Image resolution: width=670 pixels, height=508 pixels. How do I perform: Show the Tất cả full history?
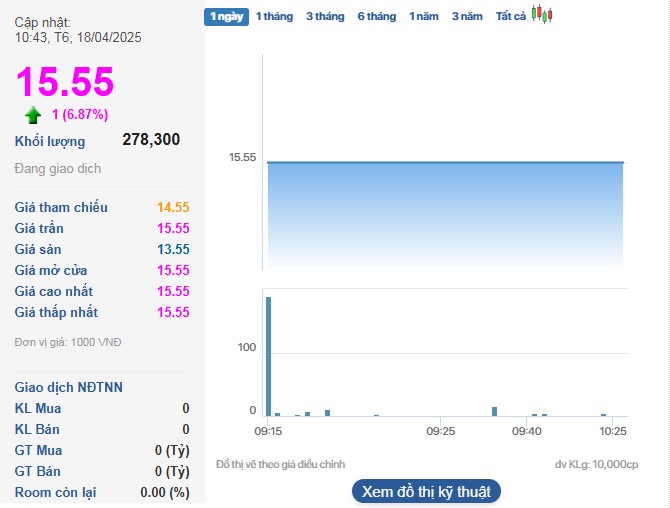point(511,16)
